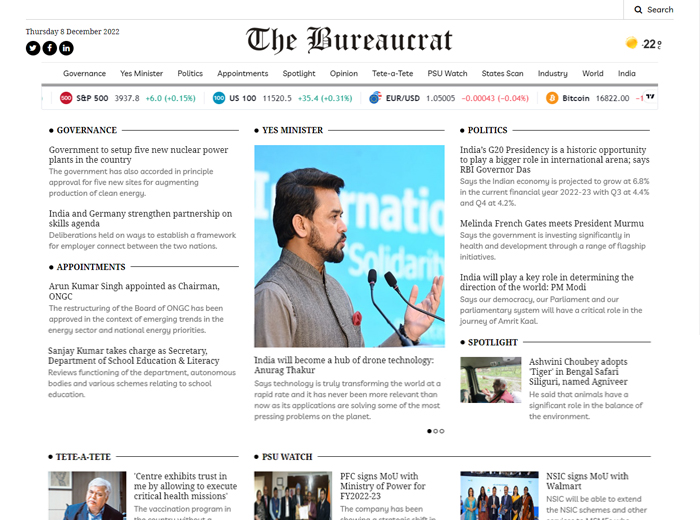The image size is (700, 520).
Task: Open the States Scan menu item
Action: pos(503,74)
